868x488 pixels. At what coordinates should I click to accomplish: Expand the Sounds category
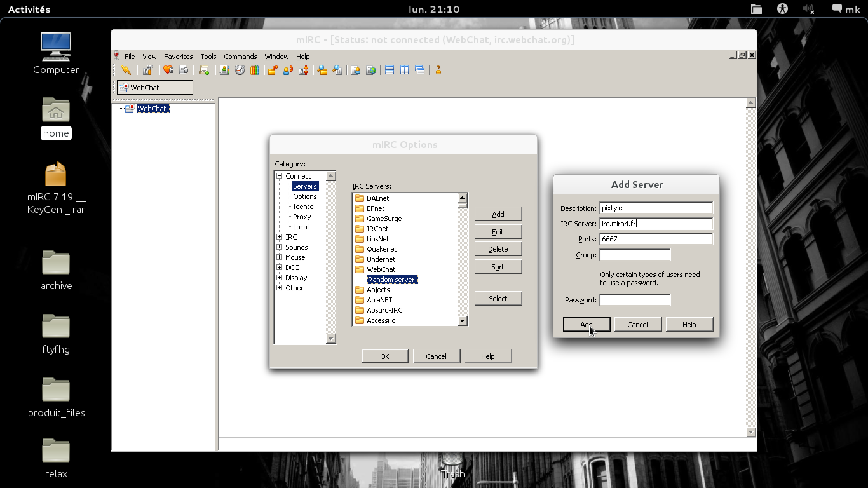click(x=279, y=247)
